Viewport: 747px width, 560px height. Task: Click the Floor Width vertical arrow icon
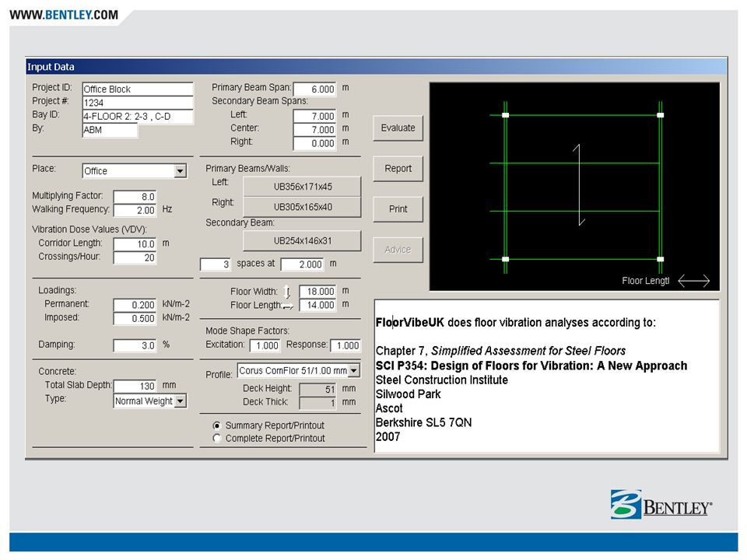(x=287, y=291)
